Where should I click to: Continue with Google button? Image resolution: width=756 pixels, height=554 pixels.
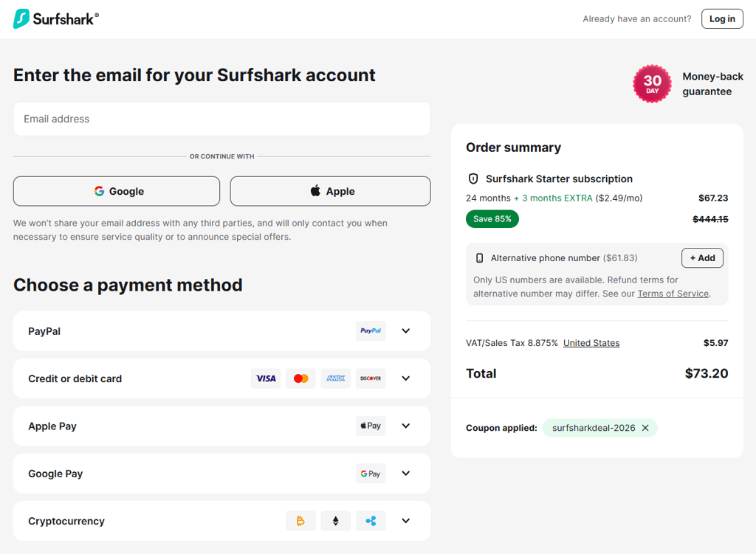click(117, 191)
